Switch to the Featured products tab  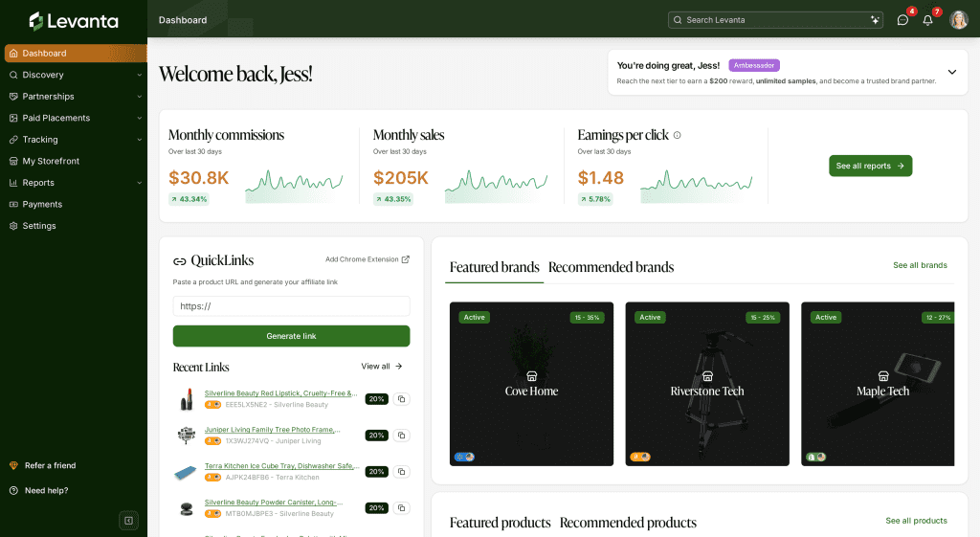(500, 523)
